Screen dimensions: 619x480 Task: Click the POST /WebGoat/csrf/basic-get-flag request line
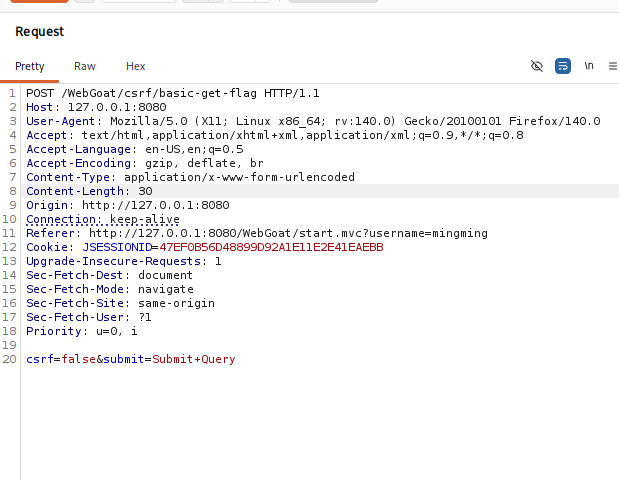(173, 93)
